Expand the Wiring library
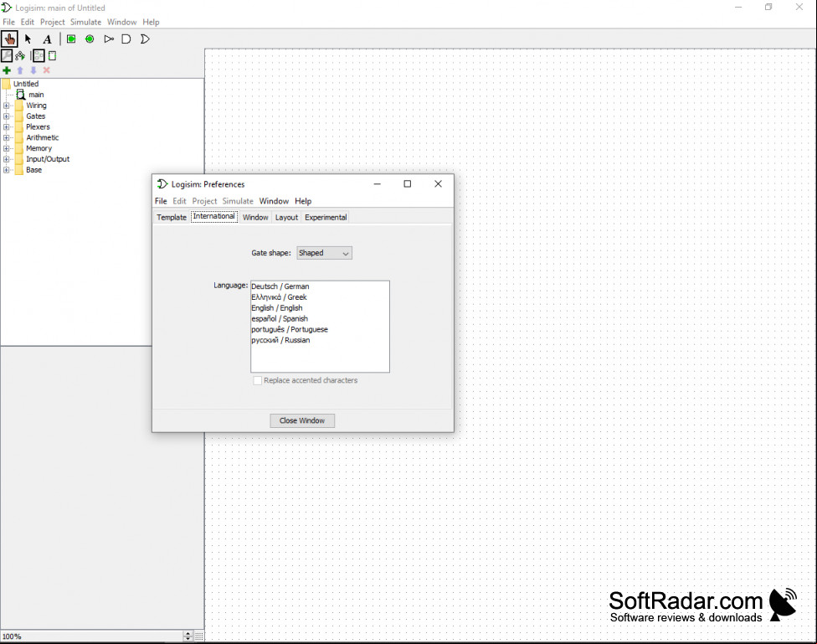 6,106
